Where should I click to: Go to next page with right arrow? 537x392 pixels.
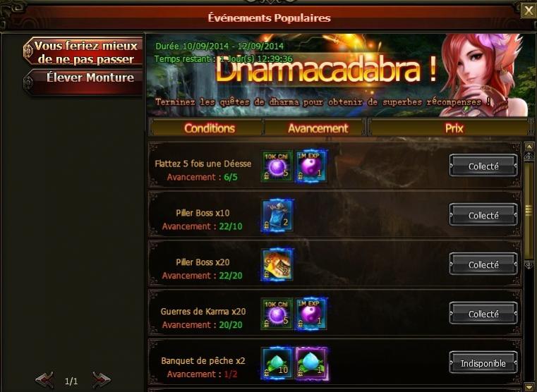point(102,380)
